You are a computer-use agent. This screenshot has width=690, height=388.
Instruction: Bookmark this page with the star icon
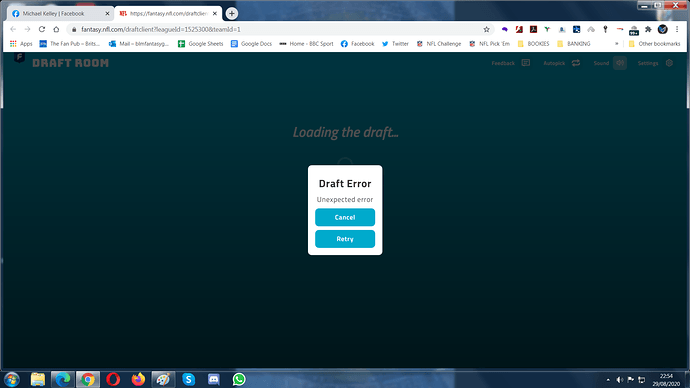pos(486,29)
